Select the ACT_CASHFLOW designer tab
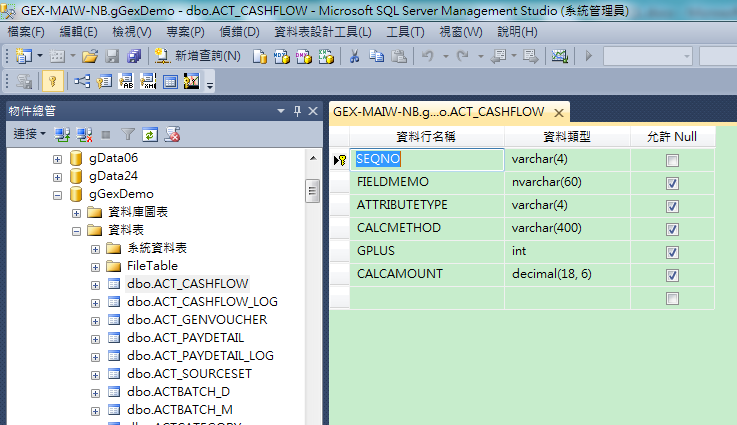The width and height of the screenshot is (737, 425). pos(449,112)
